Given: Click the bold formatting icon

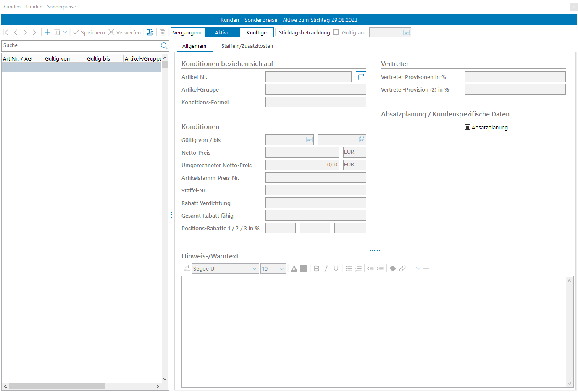Looking at the screenshot, I should pyautogui.click(x=317, y=268).
